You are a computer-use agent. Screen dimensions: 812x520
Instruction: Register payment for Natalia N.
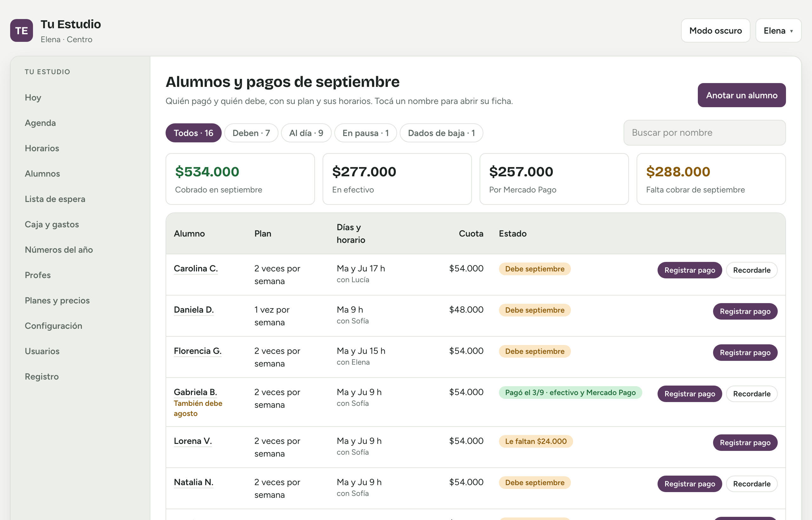click(x=689, y=484)
